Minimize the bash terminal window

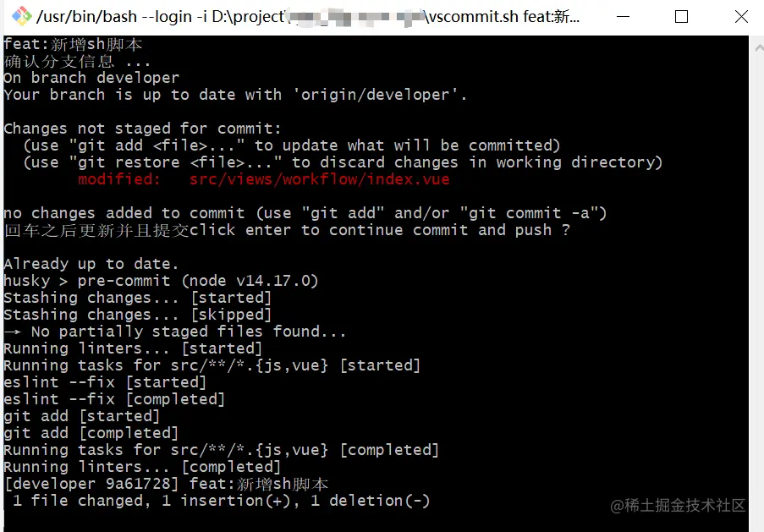(624, 17)
